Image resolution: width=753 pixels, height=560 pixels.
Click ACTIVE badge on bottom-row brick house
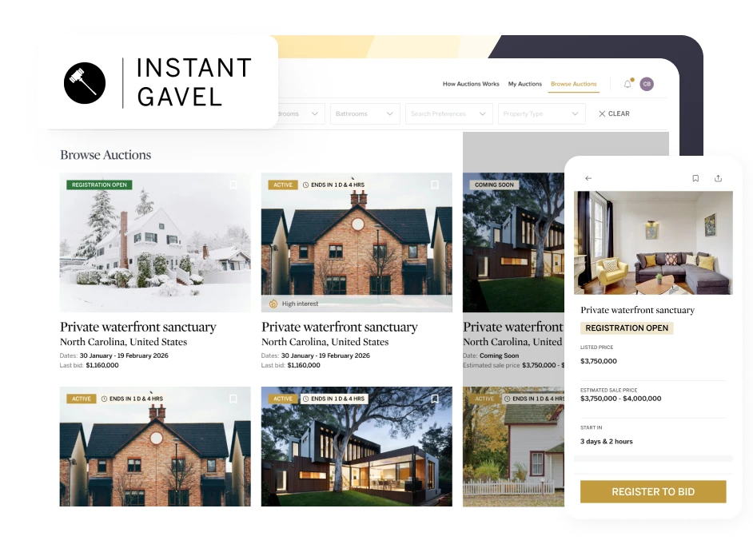point(82,399)
